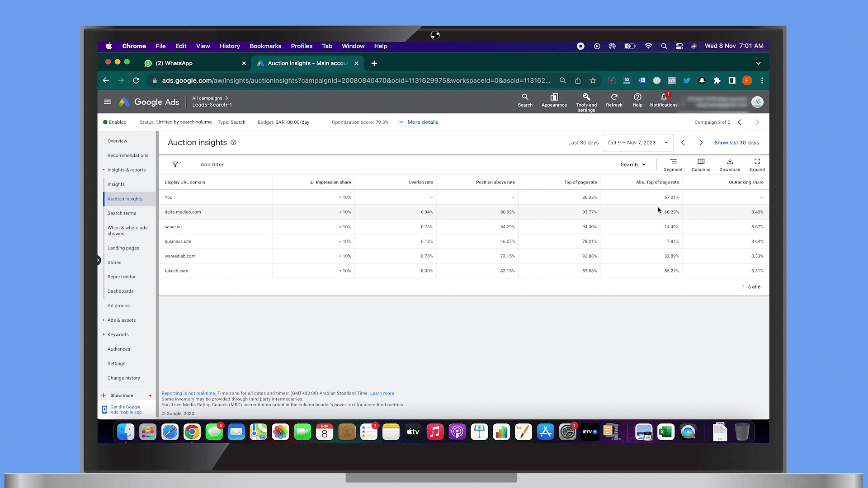The width and height of the screenshot is (868, 488).
Task: Expand More details for the campaign
Action: (x=418, y=122)
